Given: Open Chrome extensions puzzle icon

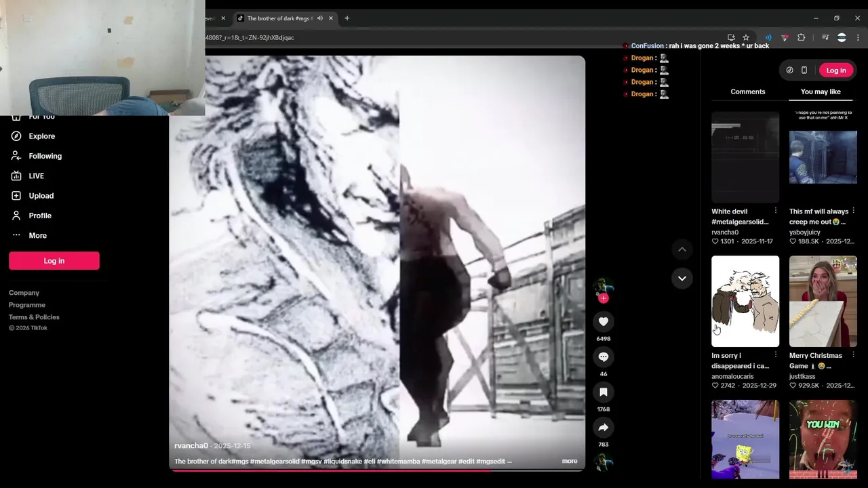Looking at the screenshot, I should (x=801, y=38).
